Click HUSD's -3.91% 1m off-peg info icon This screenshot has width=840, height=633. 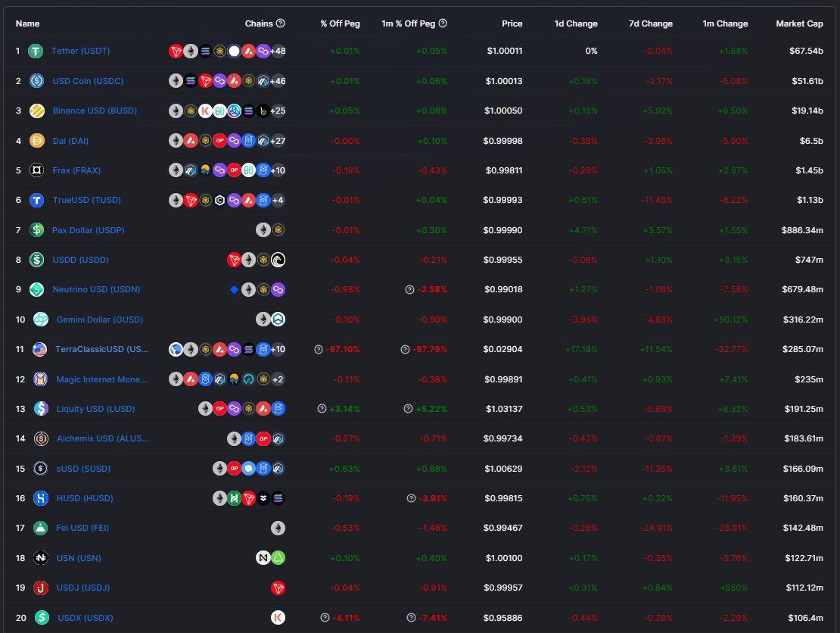pyautogui.click(x=411, y=498)
